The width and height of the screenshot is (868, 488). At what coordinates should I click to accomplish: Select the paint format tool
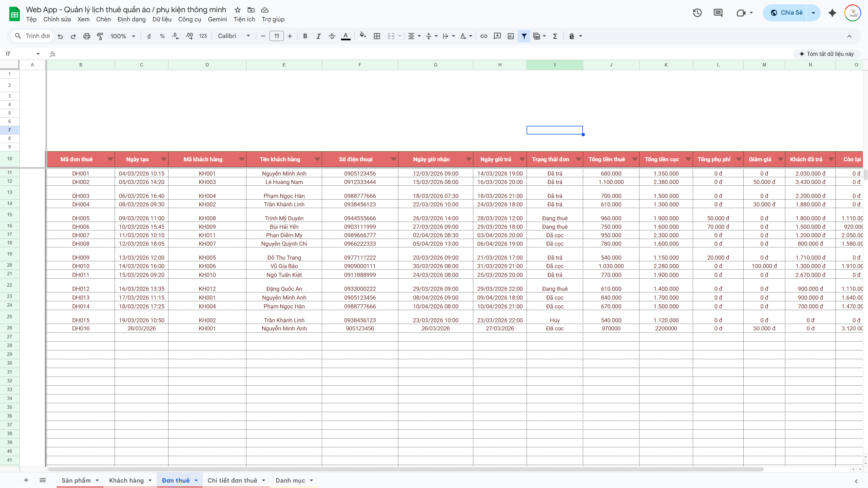100,36
